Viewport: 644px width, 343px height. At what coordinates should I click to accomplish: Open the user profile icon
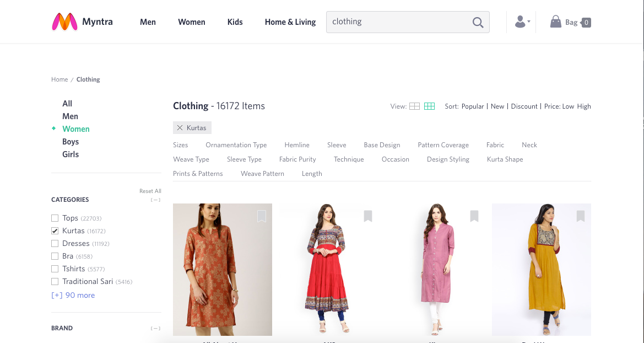click(518, 22)
